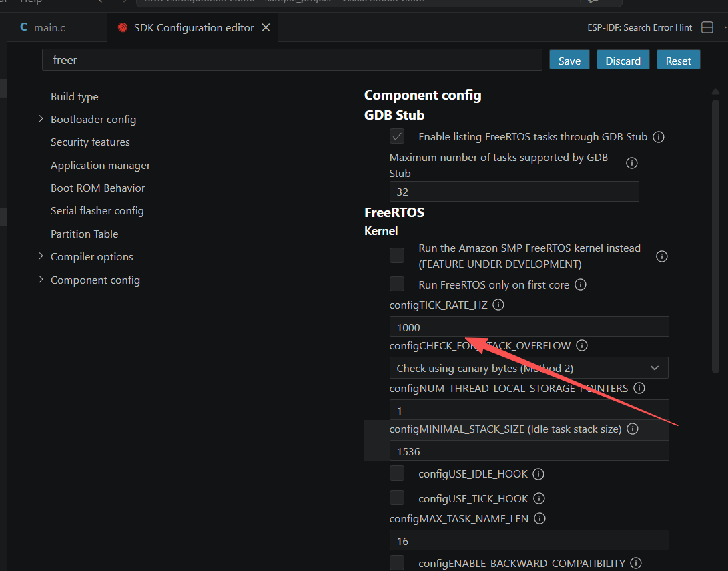Open info icon for Amazon SMP FreeRTOS kernel
Image resolution: width=728 pixels, height=571 pixels.
662,256
